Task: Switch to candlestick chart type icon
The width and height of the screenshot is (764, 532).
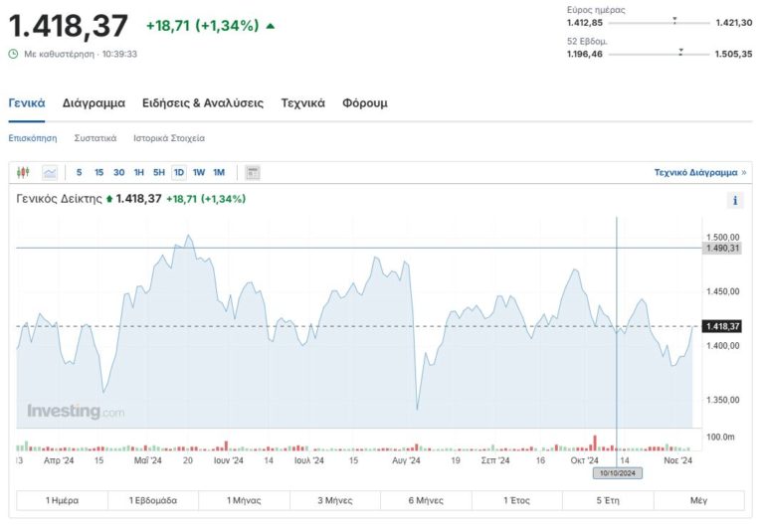Action: 24,173
